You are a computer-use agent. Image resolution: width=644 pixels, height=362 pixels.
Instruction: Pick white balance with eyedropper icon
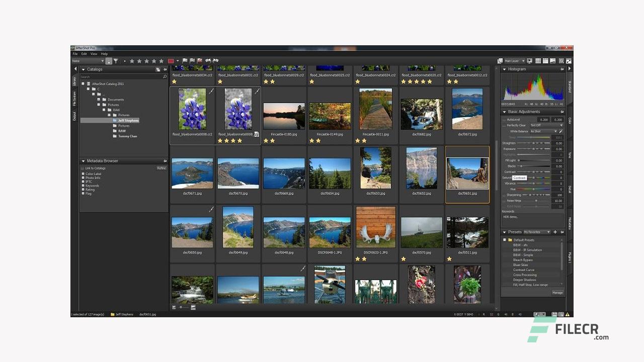pyautogui.click(x=561, y=131)
